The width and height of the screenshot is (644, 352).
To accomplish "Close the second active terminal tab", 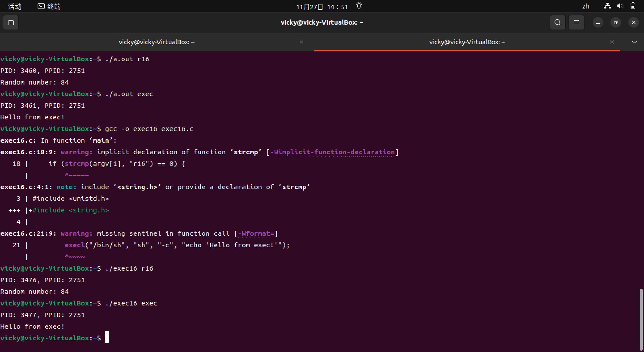I will (612, 42).
